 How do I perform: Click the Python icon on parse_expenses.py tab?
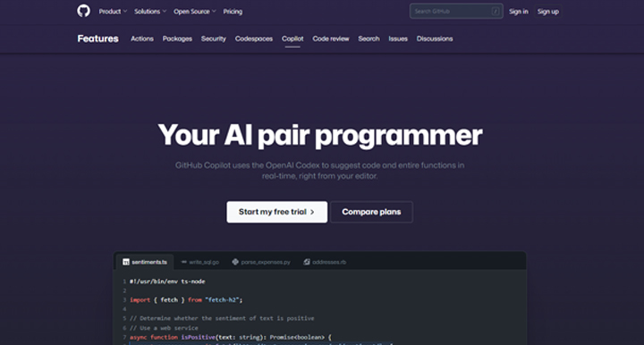coord(235,262)
